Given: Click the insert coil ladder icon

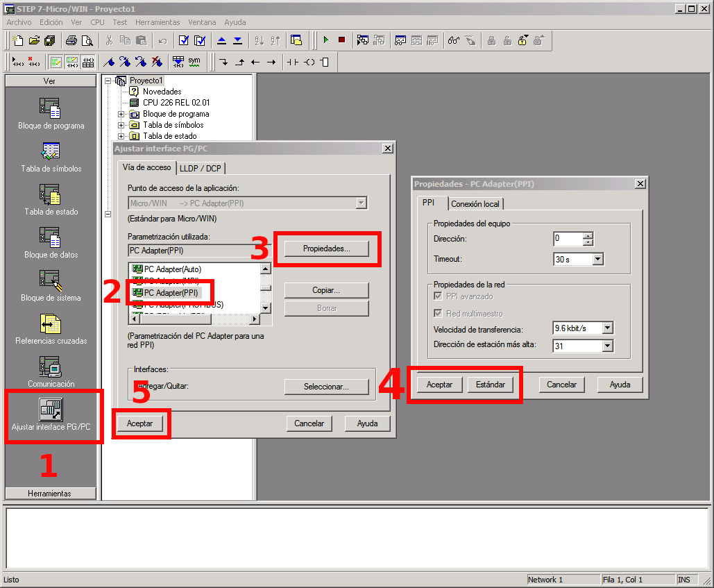Looking at the screenshot, I should tap(309, 62).
